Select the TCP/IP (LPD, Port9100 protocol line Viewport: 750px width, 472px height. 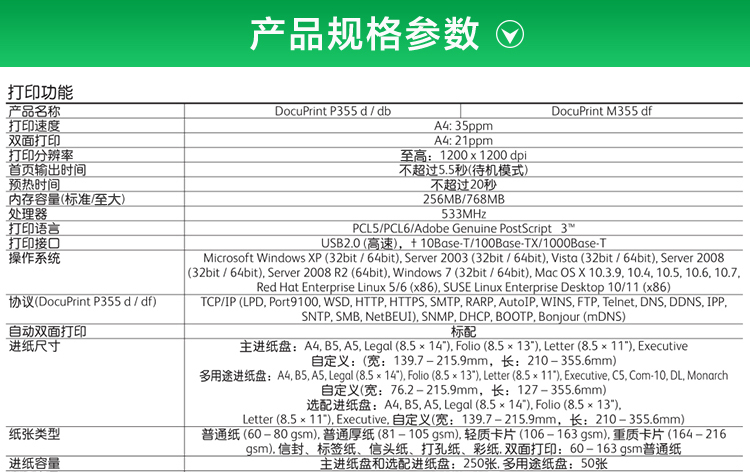[x=463, y=302]
